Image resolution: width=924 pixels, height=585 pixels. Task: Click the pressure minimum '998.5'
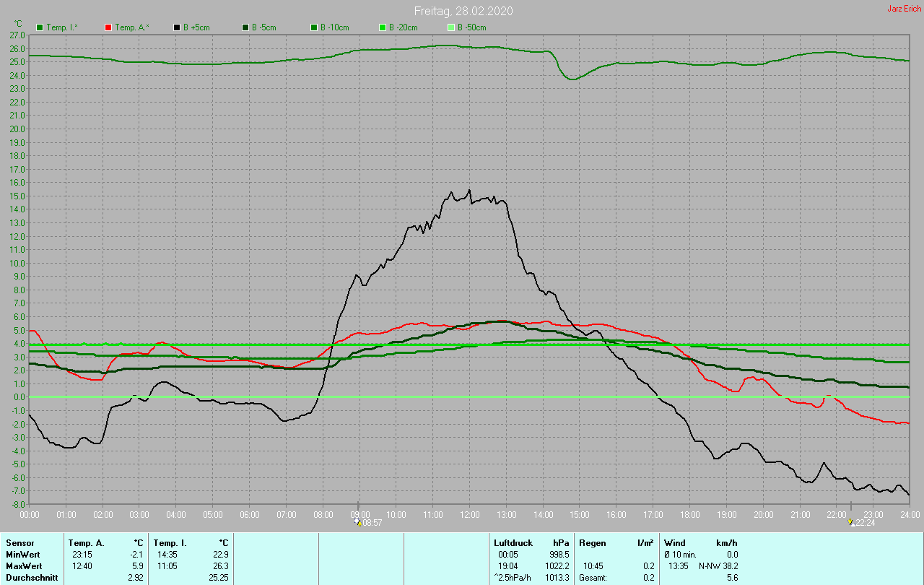(x=558, y=554)
